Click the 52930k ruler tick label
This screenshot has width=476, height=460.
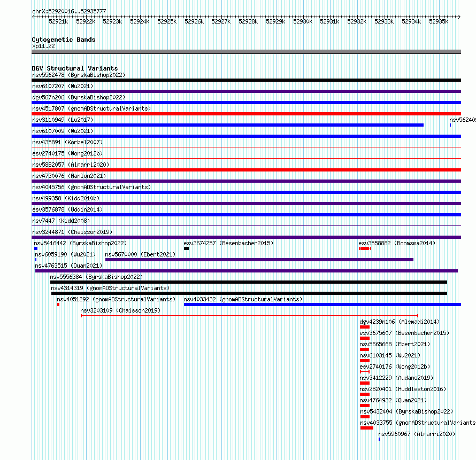click(x=303, y=21)
